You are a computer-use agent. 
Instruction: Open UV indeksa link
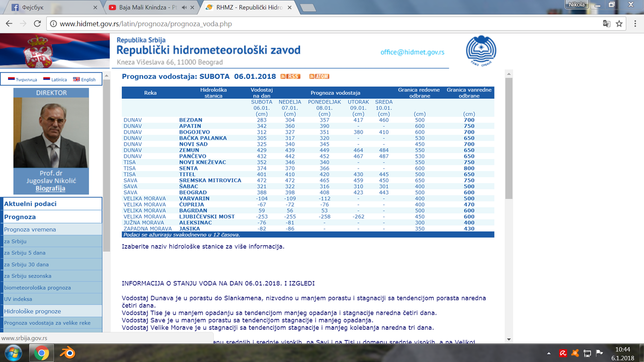[x=51, y=299]
